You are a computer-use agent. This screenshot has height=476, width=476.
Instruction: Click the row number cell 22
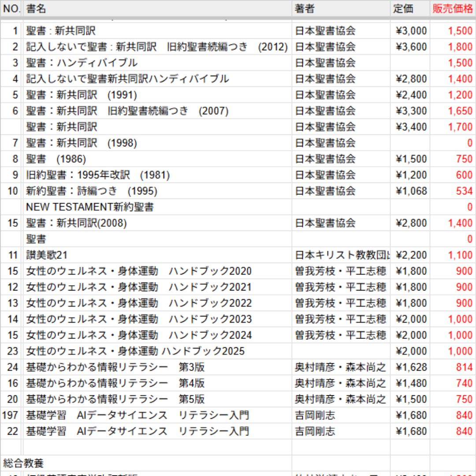pos(11,431)
